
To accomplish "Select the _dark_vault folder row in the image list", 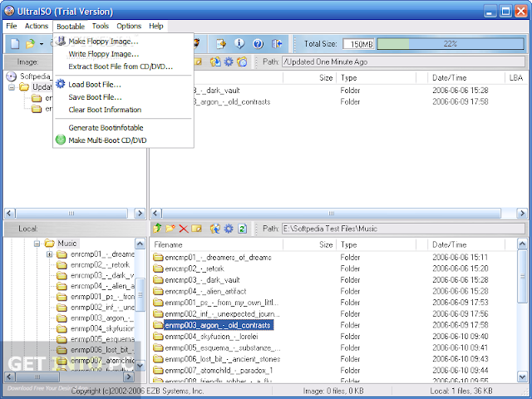I will point(216,91).
